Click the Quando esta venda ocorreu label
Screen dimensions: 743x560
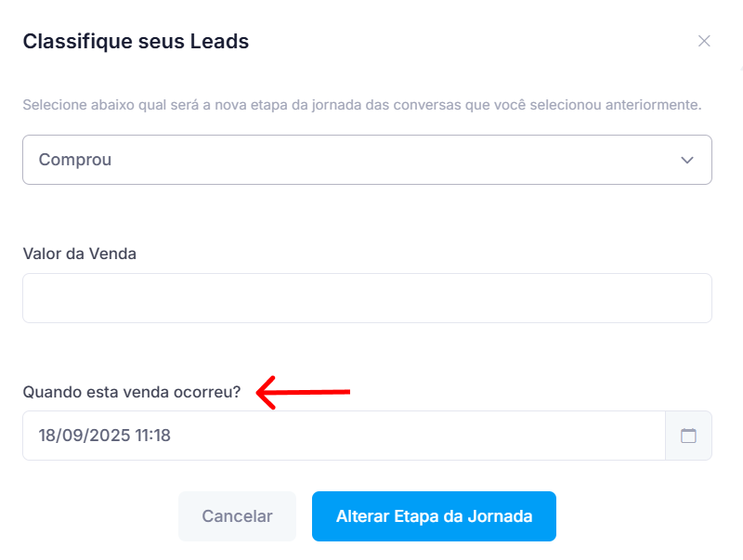click(x=131, y=391)
